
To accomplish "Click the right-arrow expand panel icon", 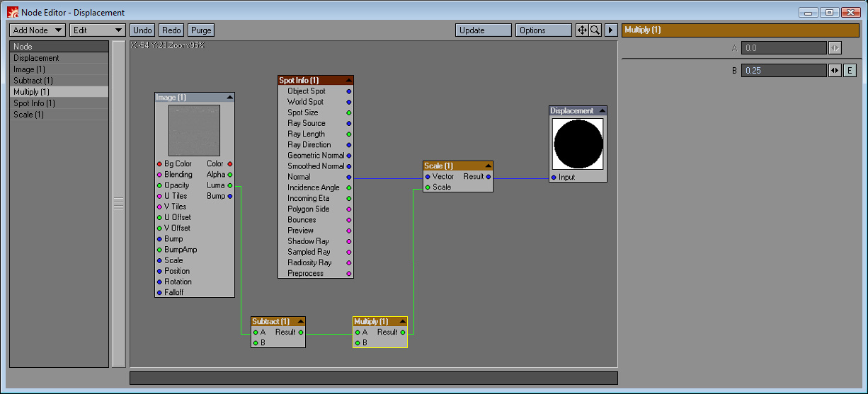I will click(611, 30).
